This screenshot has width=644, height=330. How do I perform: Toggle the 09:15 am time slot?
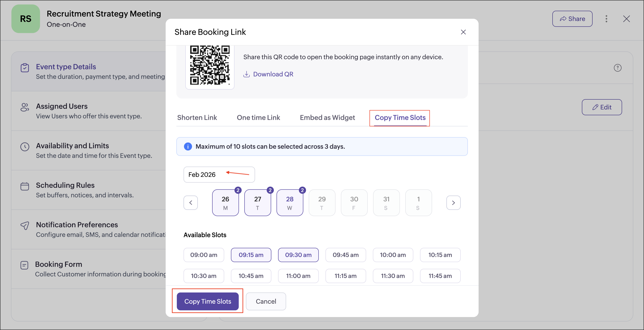point(251,255)
